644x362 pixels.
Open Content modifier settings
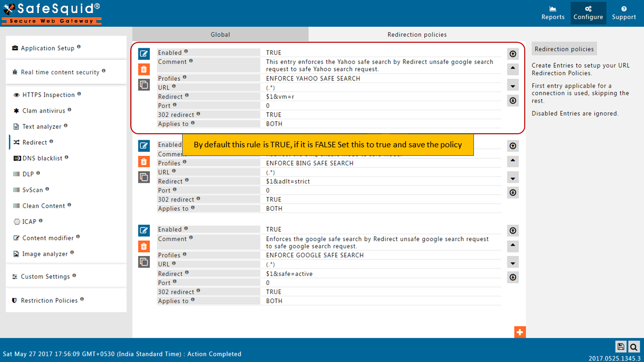click(x=47, y=238)
